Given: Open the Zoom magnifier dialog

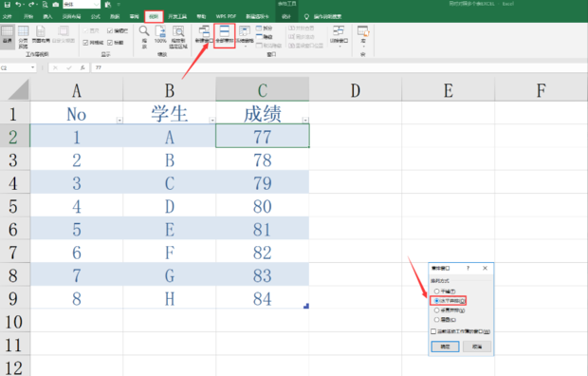Looking at the screenshot, I should [144, 36].
